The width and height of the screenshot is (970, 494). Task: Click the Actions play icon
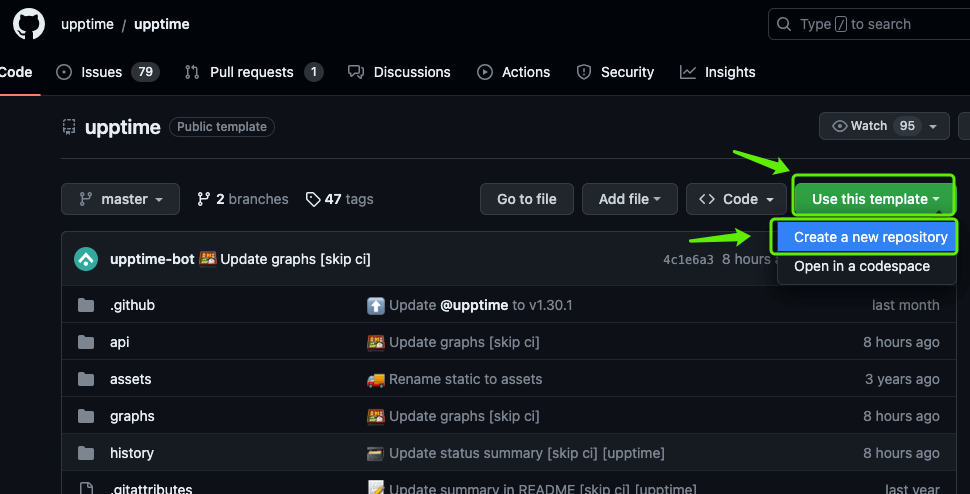click(x=484, y=72)
